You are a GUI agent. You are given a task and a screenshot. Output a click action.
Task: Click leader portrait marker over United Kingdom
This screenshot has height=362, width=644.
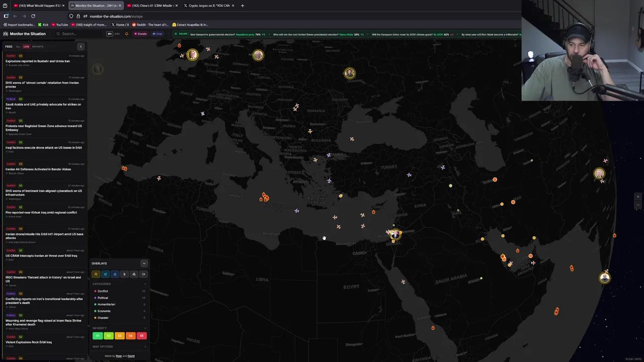pyautogui.click(x=192, y=55)
